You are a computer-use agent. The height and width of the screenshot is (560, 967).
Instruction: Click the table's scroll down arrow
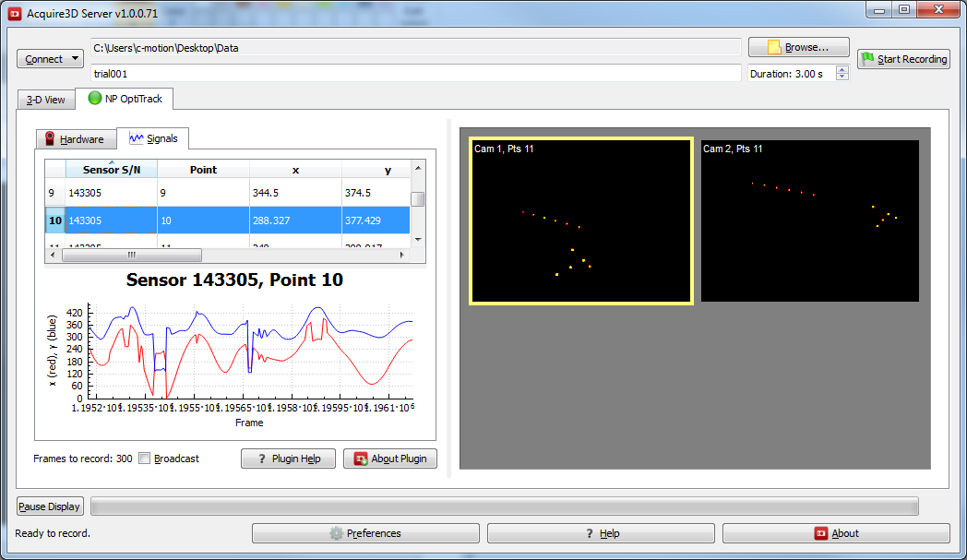tap(417, 239)
